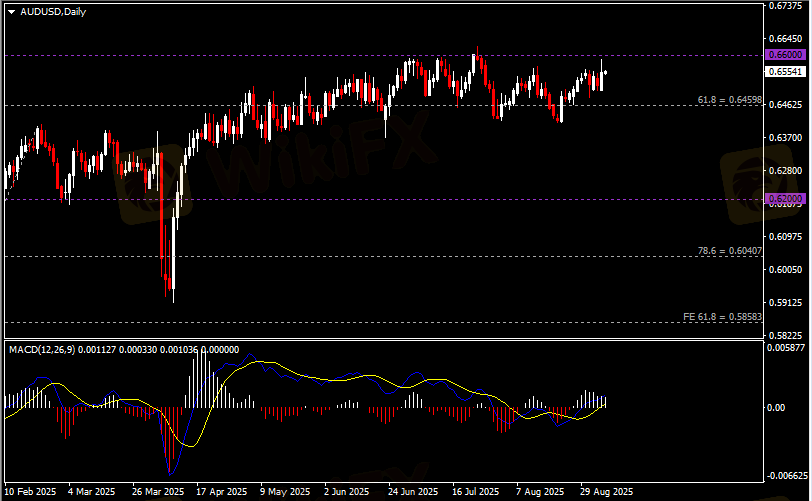Select the purple 0.62000 price label
This screenshot has height=501, width=812.
point(785,198)
